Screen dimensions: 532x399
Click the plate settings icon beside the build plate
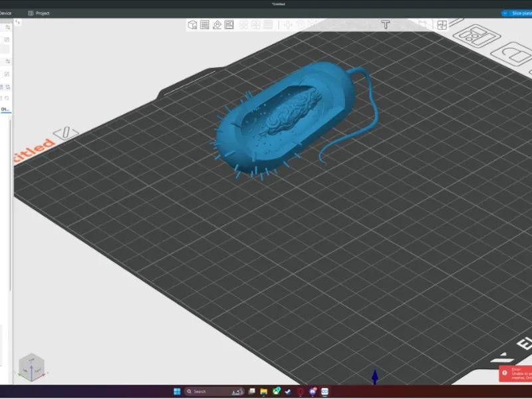tap(476, 36)
